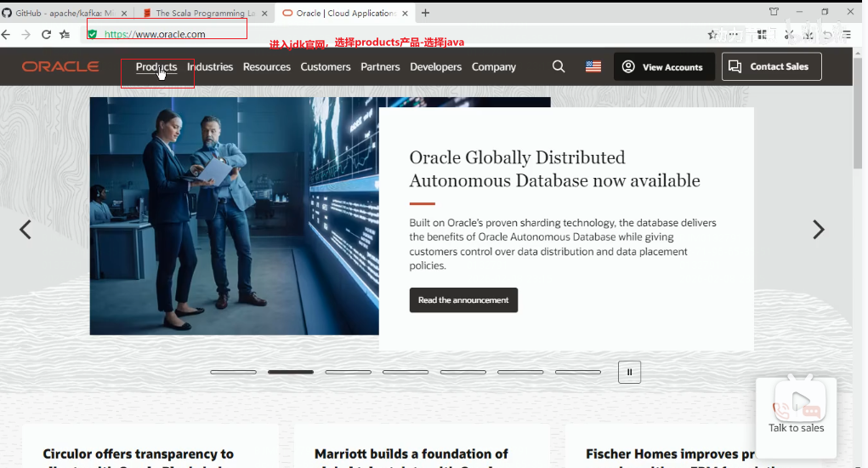Open the Resources menu

point(267,67)
